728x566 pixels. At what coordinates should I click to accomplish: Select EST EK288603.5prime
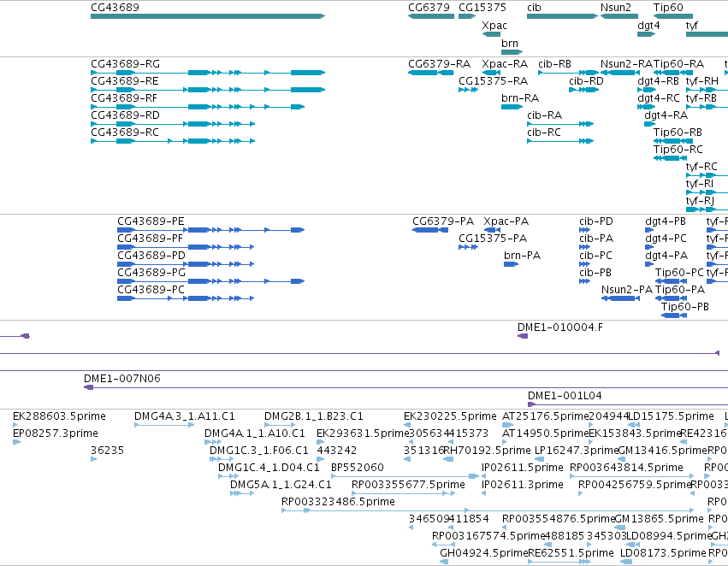click(x=15, y=425)
